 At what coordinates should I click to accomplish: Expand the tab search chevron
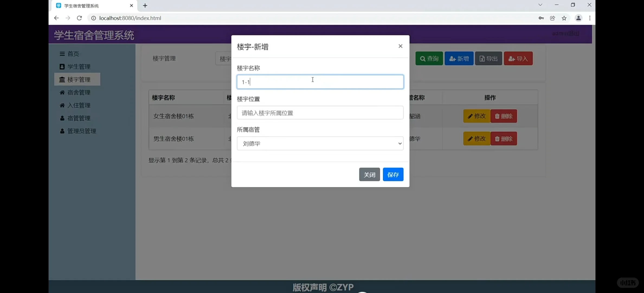click(540, 5)
